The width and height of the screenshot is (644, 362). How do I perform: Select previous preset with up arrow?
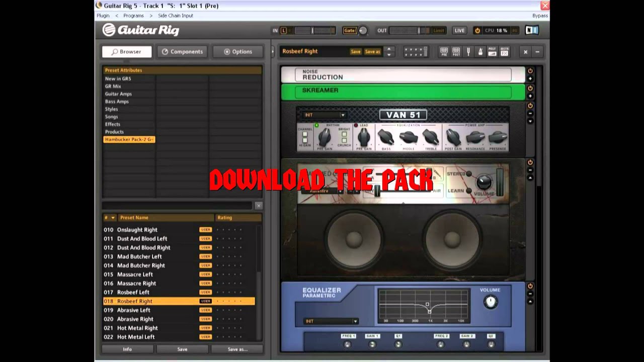[x=388, y=49]
